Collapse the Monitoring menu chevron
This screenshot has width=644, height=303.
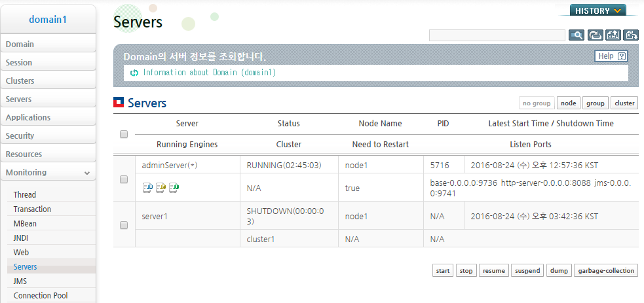pyautogui.click(x=86, y=173)
